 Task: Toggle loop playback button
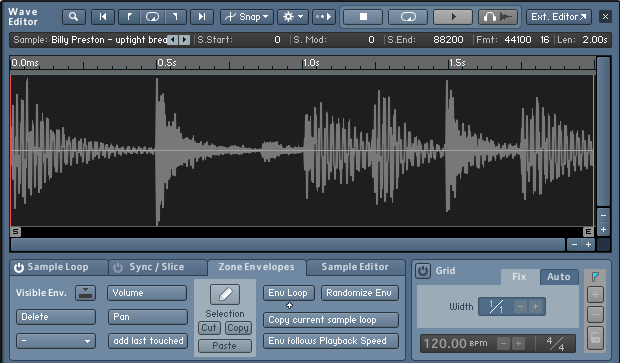(408, 17)
